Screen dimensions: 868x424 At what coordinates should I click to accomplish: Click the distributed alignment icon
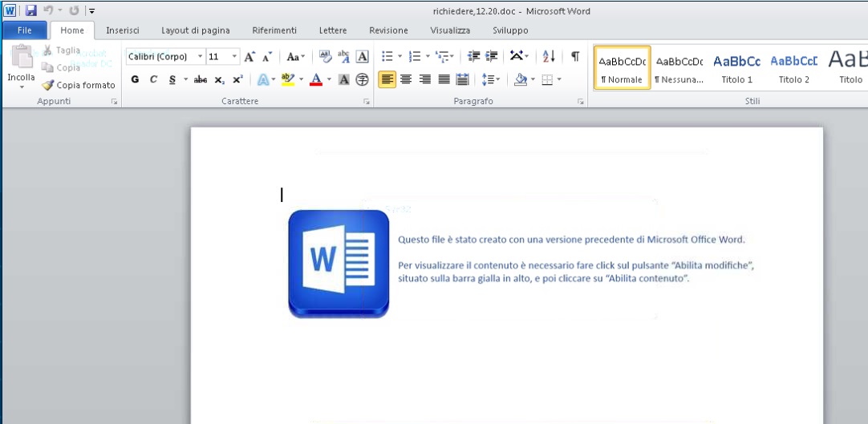click(x=462, y=79)
